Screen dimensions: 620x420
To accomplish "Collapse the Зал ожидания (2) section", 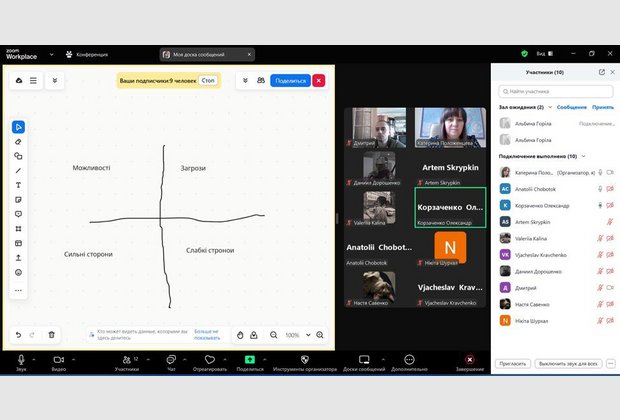I will (550, 107).
